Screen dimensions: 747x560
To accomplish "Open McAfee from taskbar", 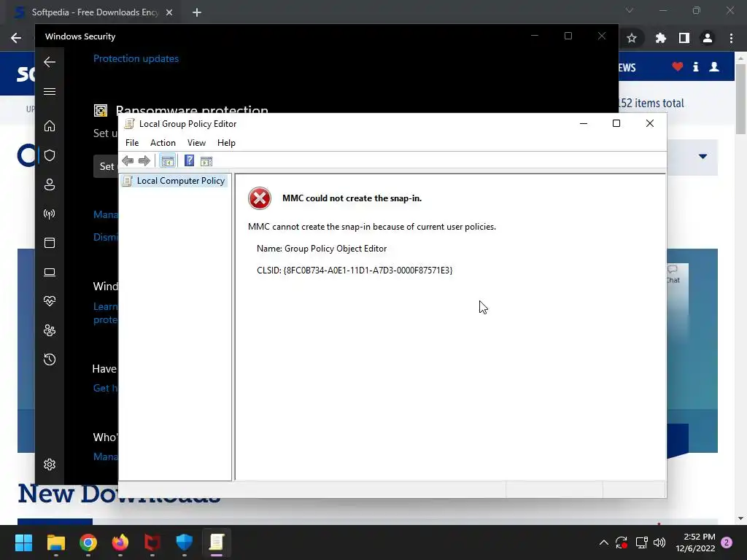I will point(152,542).
